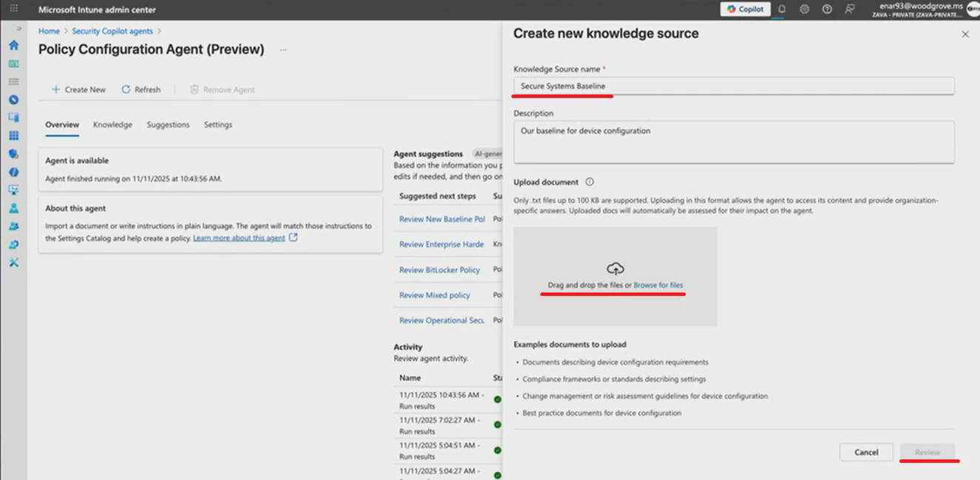
Task: Open the Groups sidebar icon
Action: click(13, 226)
